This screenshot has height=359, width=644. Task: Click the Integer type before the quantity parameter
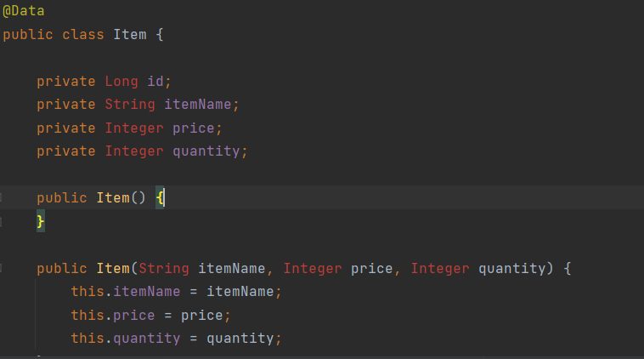coord(440,269)
